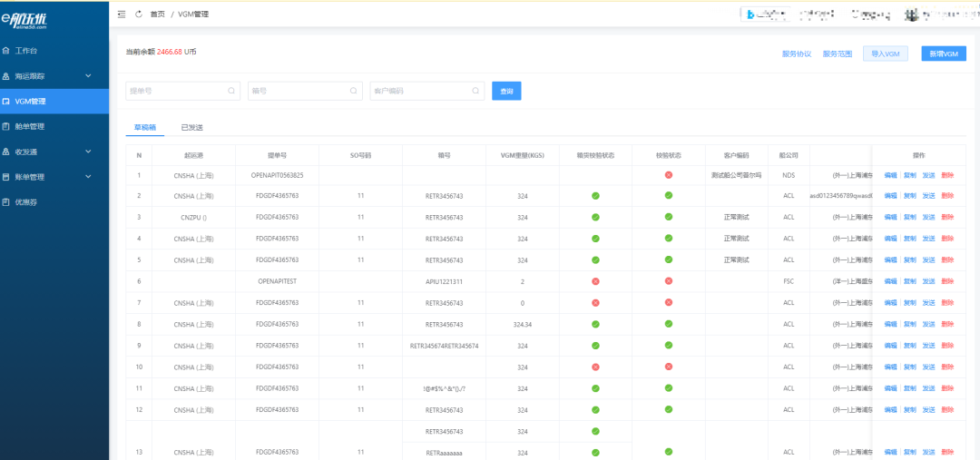Click the green 箱货校验状态 icon in row 2
Screen dimensions: 980x460
(595, 196)
